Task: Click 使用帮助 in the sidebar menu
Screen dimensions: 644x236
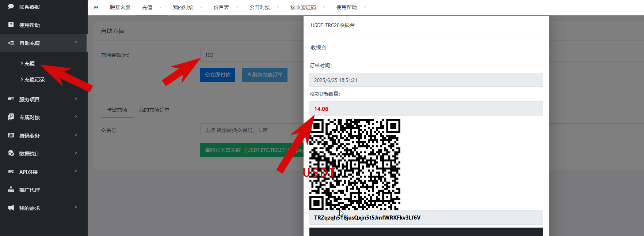Action: [30, 25]
